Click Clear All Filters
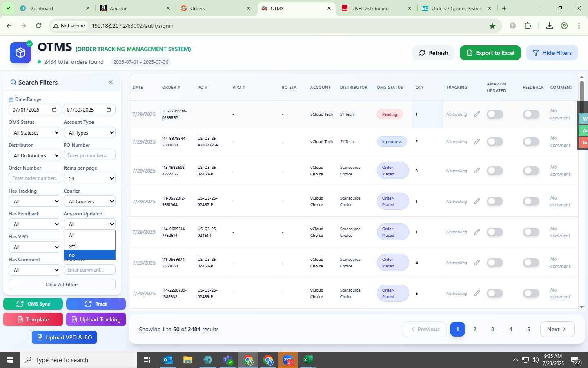Viewport: 588px width, 368px height. tap(62, 284)
